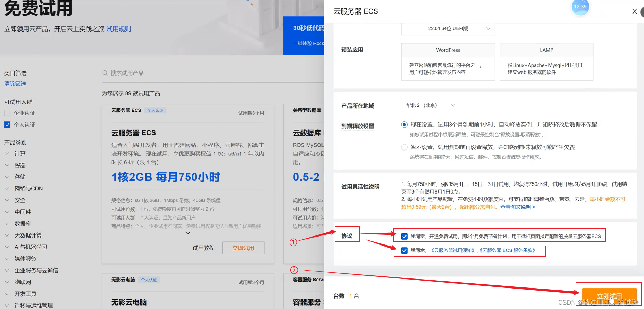Tick the 企业认证 checkbox
Image resolution: width=644 pixels, height=309 pixels.
pyautogui.click(x=7, y=113)
